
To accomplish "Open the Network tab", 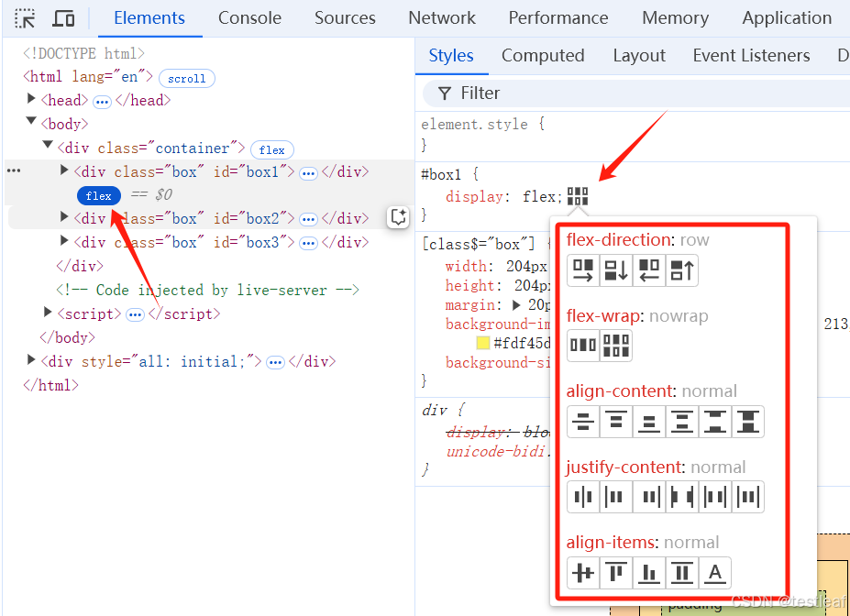I will (x=442, y=18).
